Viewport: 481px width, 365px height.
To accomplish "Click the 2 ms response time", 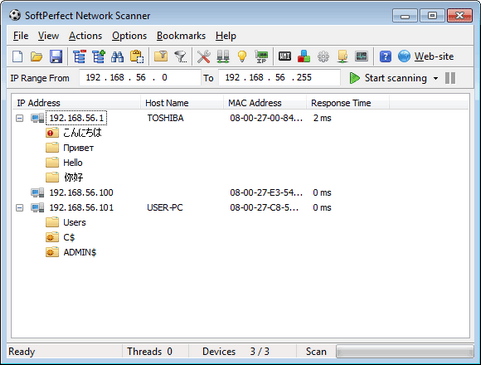I will click(322, 118).
